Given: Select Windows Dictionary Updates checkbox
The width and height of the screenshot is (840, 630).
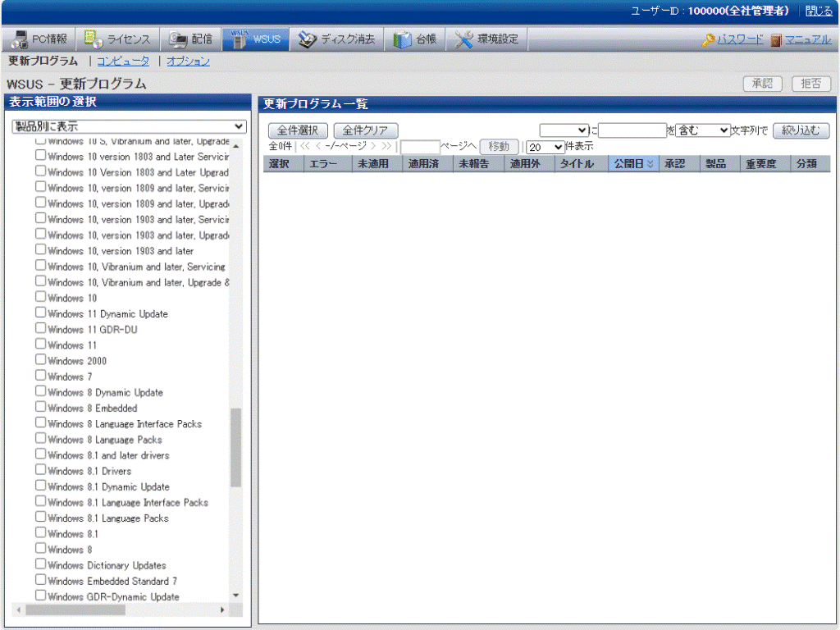Looking at the screenshot, I should click(41, 564).
